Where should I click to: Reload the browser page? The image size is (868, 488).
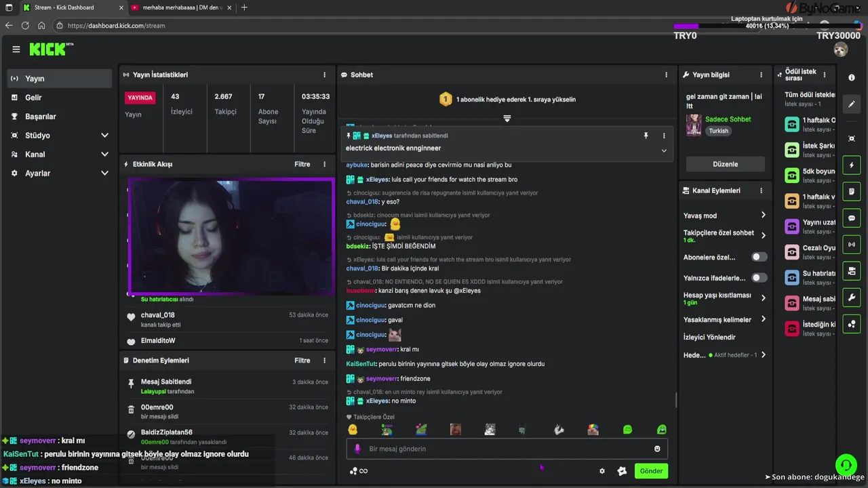click(25, 26)
